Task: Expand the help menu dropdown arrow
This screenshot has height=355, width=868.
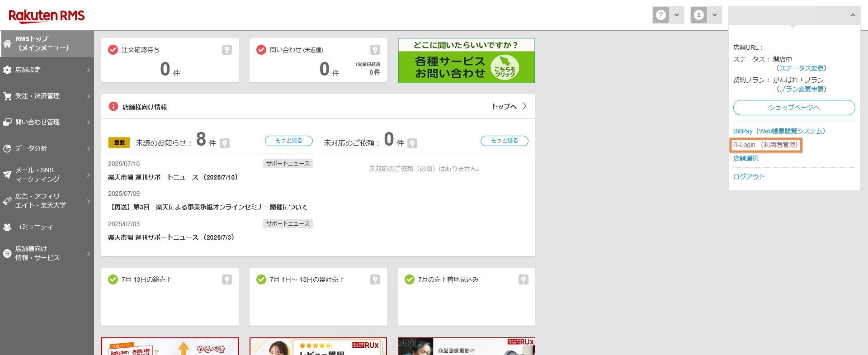Action: pyautogui.click(x=677, y=15)
